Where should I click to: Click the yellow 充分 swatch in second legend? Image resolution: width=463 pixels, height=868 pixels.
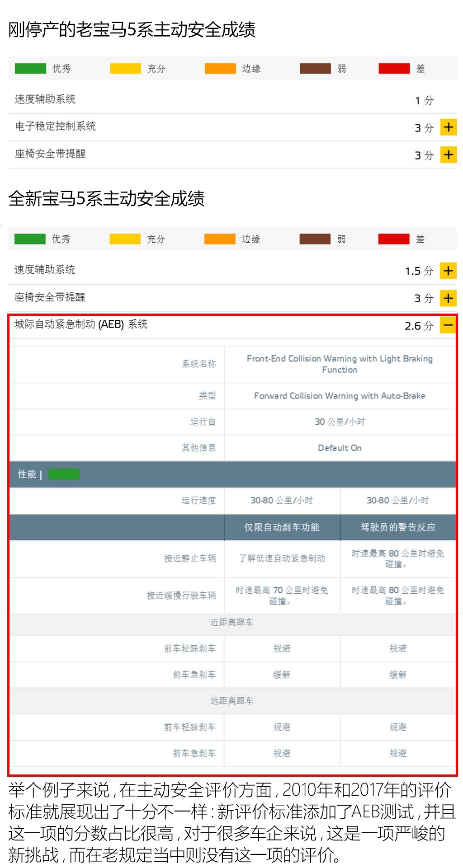click(125, 239)
